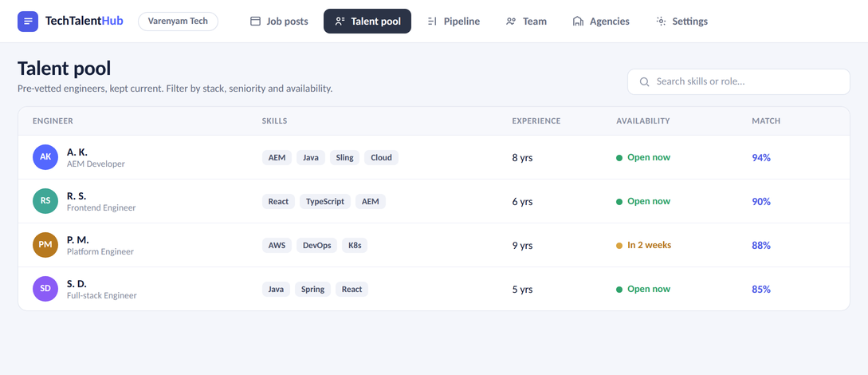
Task: Click the AK avatar
Action: (x=45, y=157)
